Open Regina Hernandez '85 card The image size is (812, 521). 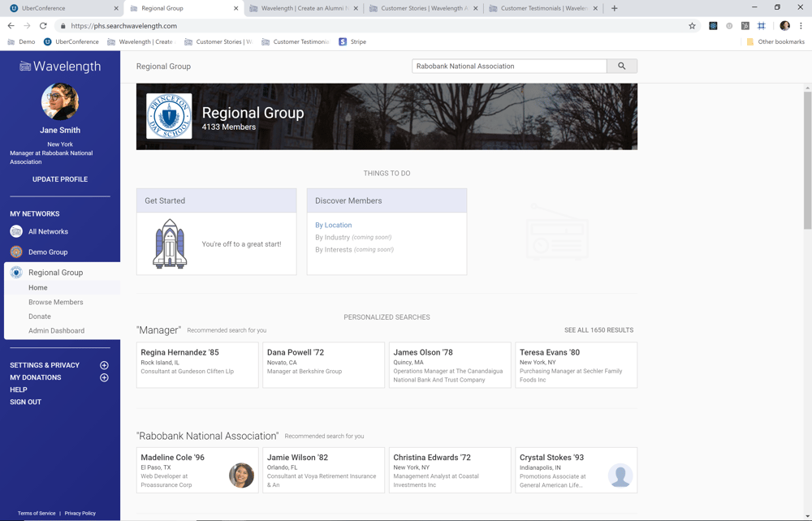[197, 364]
